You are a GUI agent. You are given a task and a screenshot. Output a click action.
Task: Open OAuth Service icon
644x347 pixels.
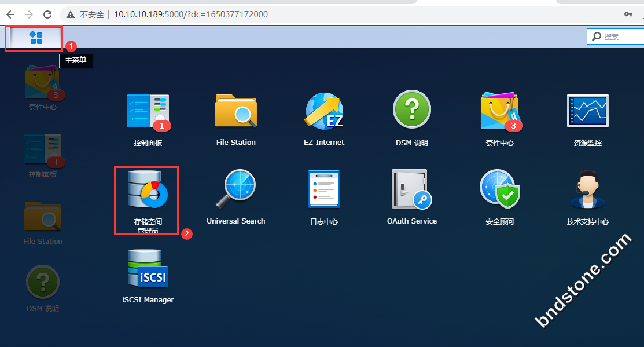tap(411, 189)
